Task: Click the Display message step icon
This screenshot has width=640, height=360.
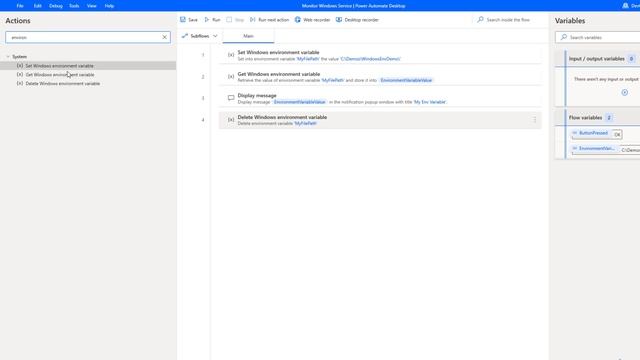Action: (231, 98)
